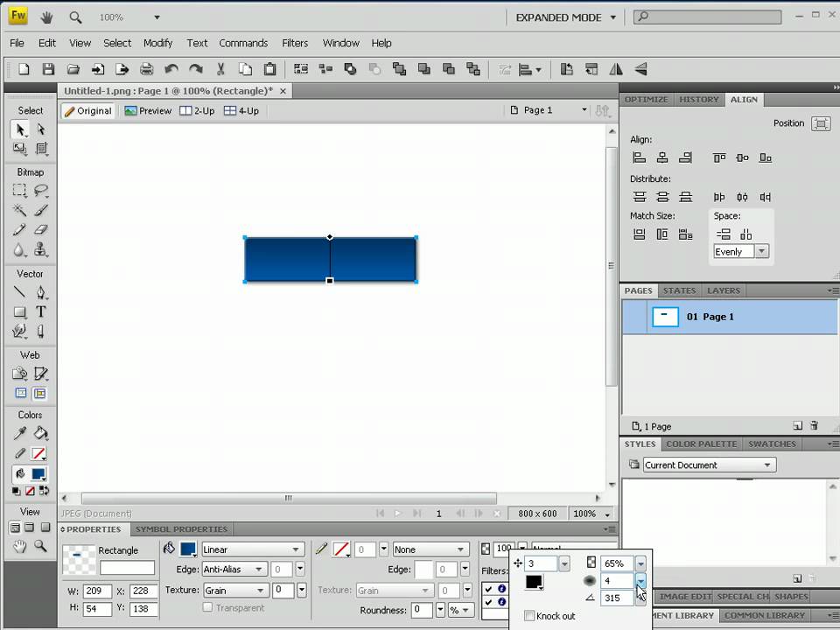Switch to Preview view
This screenshot has width=840, height=630.
pos(148,111)
